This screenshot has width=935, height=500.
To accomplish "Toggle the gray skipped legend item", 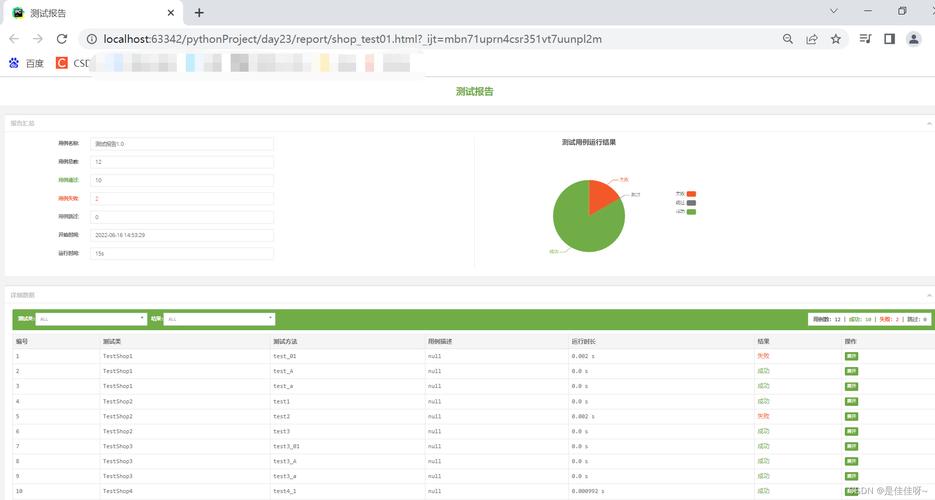I will (x=686, y=203).
